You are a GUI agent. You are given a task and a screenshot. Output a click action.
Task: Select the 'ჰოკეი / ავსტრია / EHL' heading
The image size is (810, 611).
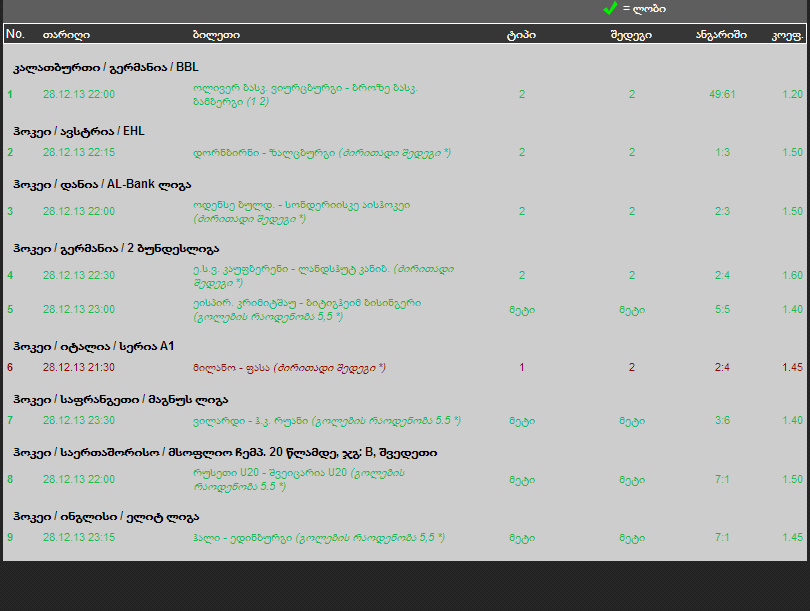click(79, 131)
